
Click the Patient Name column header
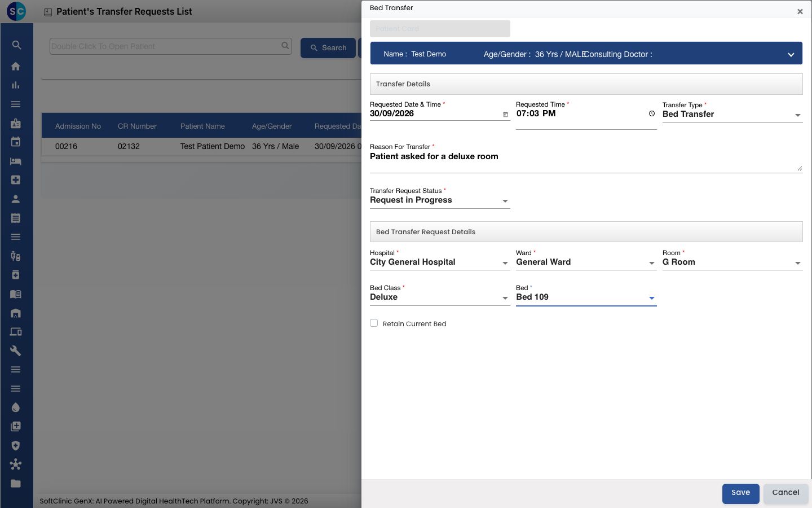point(202,126)
